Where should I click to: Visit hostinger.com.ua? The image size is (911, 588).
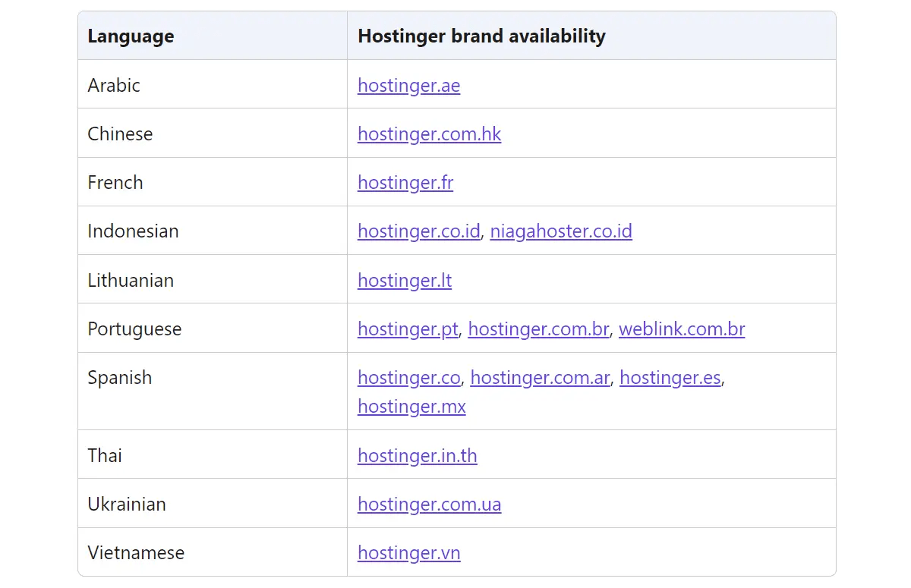(x=429, y=505)
